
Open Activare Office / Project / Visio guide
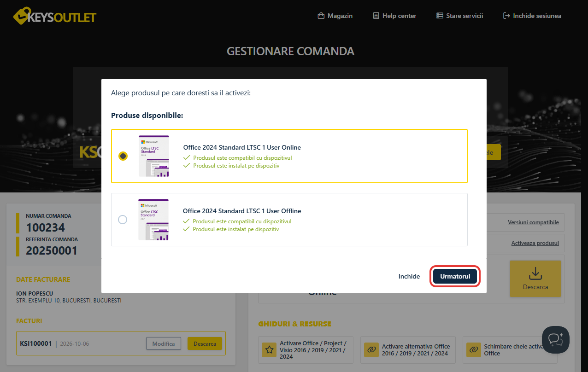(x=306, y=350)
